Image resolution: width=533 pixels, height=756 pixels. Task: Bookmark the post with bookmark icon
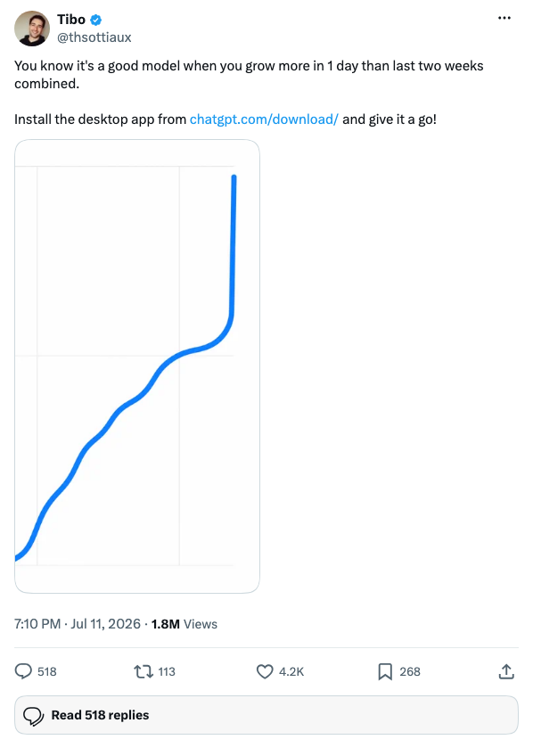385,671
